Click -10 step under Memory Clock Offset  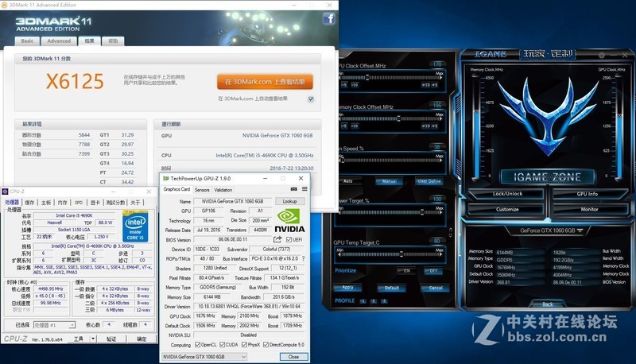[355, 126]
